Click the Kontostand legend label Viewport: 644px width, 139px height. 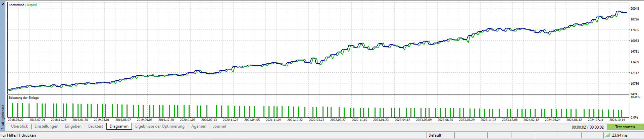click(x=16, y=5)
